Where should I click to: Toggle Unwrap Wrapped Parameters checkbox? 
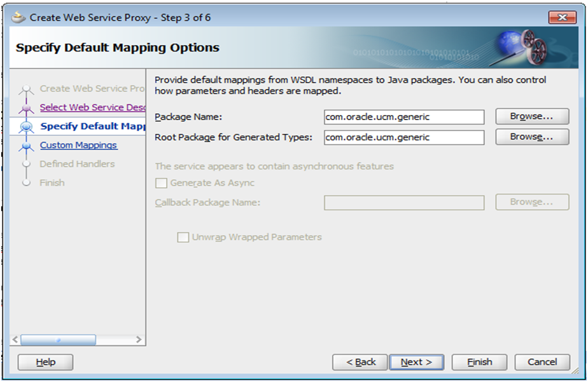click(183, 237)
